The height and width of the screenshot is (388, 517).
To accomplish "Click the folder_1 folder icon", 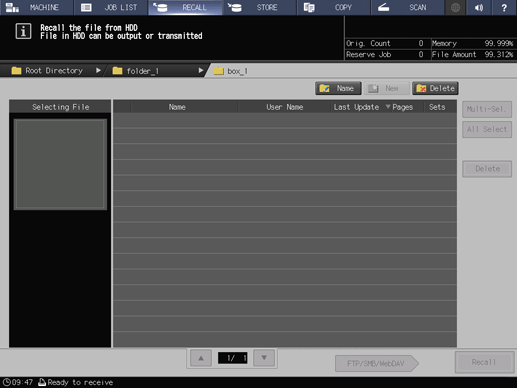I will pos(117,71).
